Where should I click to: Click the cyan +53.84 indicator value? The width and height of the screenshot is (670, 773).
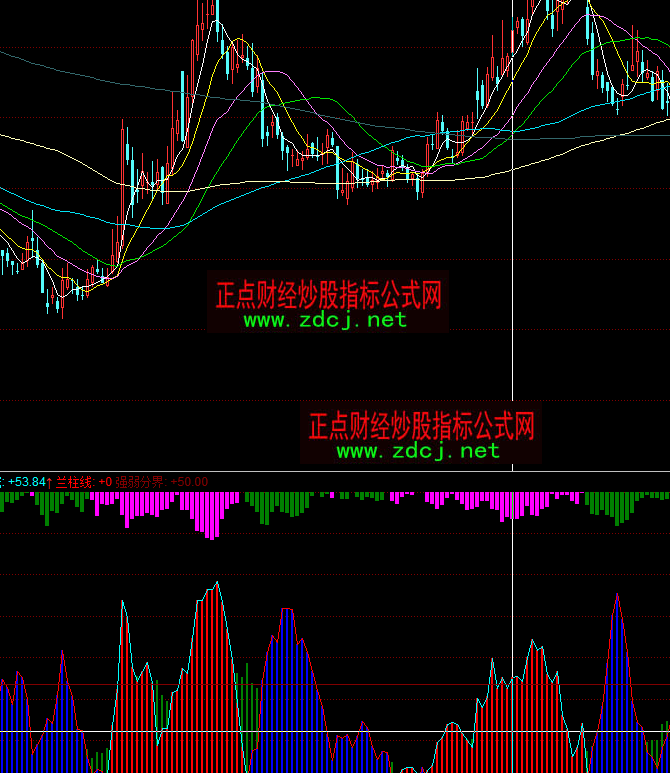coord(26,482)
